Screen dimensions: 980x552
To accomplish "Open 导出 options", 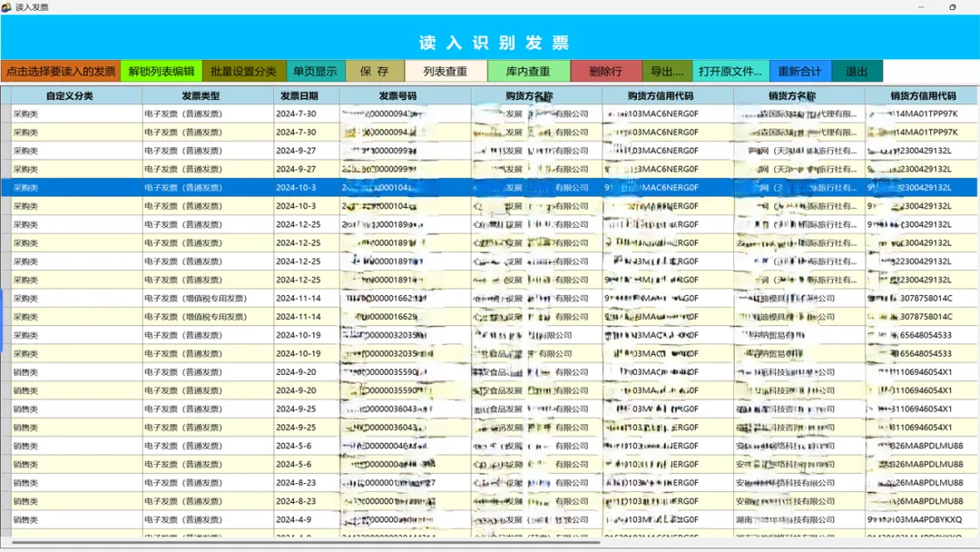I will point(667,71).
